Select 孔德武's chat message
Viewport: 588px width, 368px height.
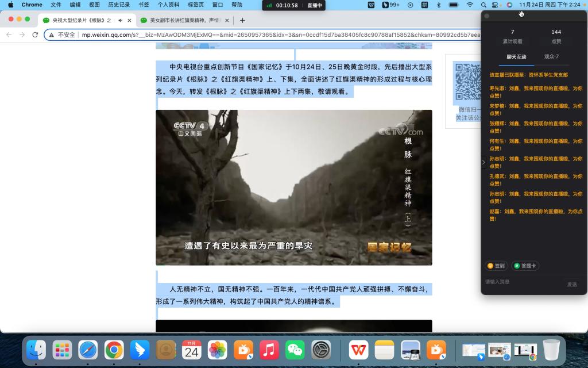(536, 180)
